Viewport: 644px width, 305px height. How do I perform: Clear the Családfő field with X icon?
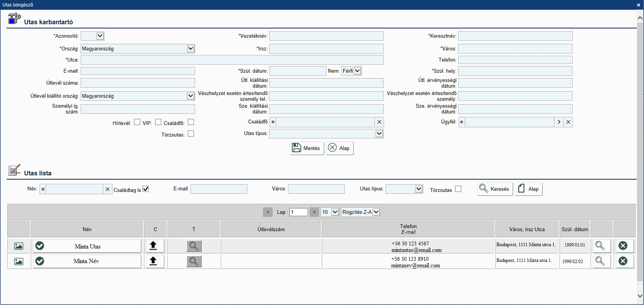379,122
